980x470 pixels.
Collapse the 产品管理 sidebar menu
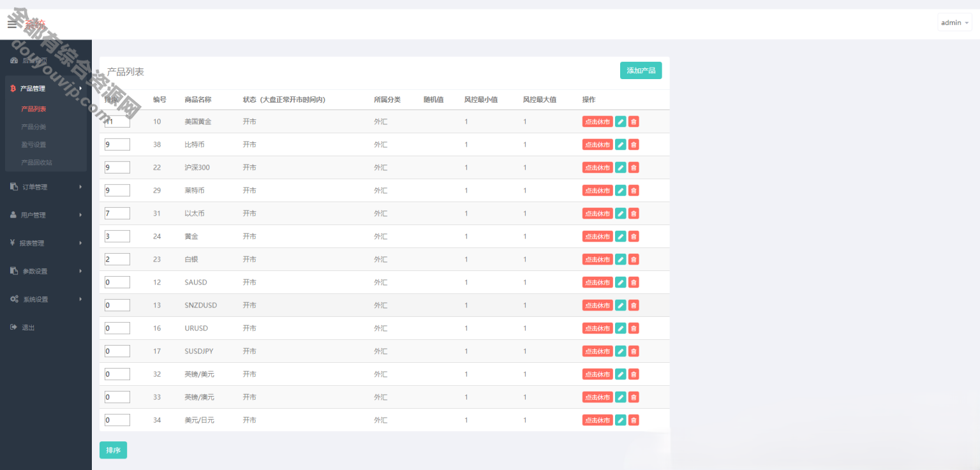(x=46, y=89)
